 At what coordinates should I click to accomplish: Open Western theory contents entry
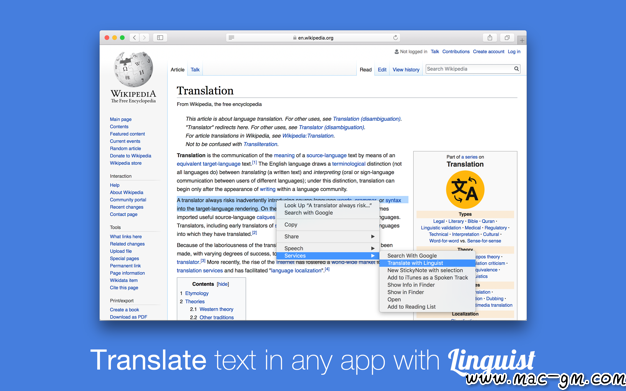coord(216,309)
